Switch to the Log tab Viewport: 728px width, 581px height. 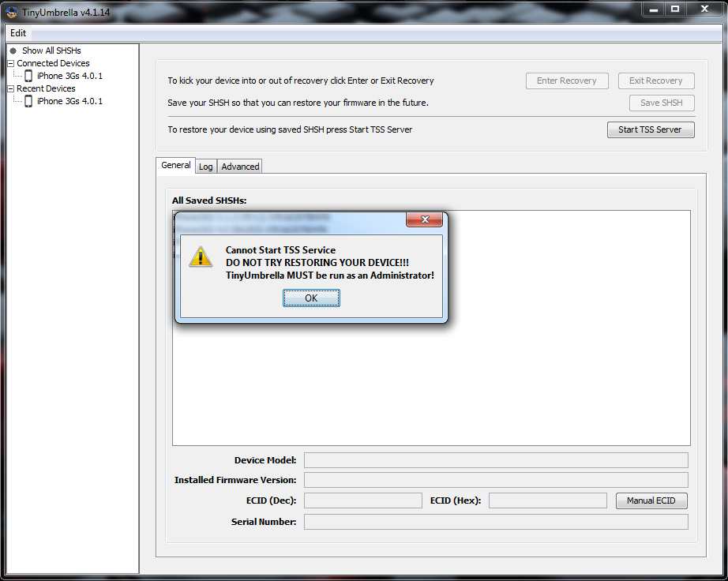(x=205, y=166)
